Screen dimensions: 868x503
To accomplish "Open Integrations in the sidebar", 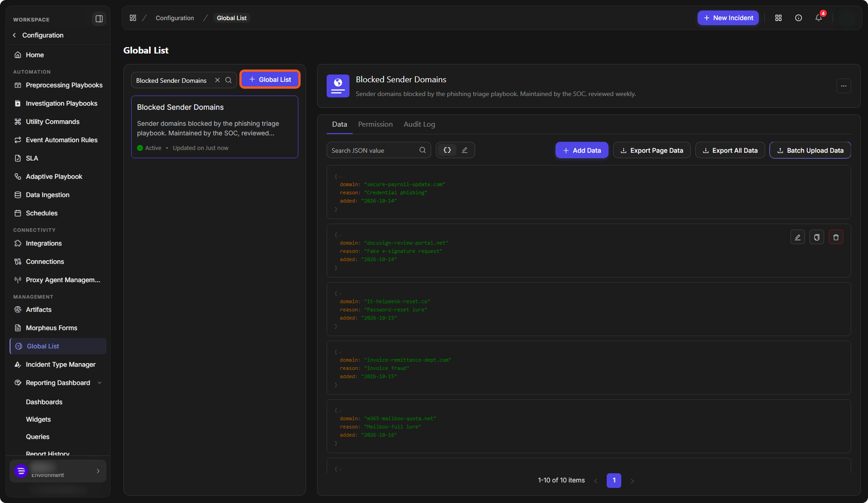I will pos(58,243).
